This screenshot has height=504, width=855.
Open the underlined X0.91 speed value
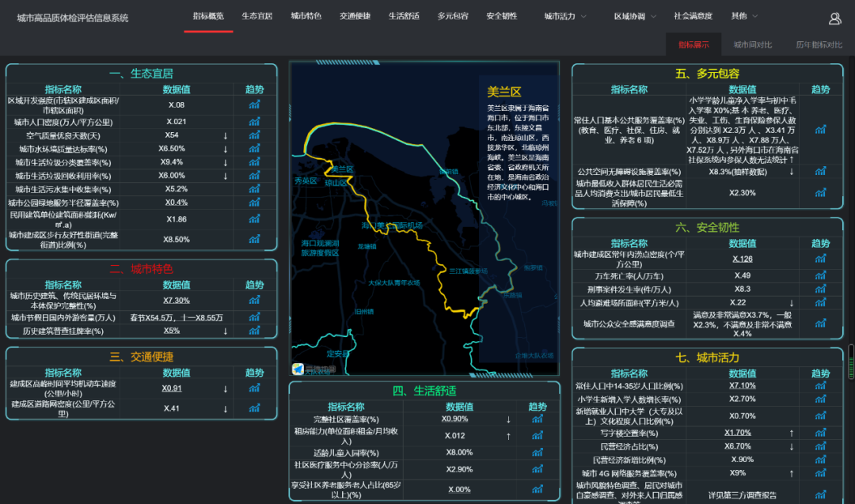click(x=171, y=388)
